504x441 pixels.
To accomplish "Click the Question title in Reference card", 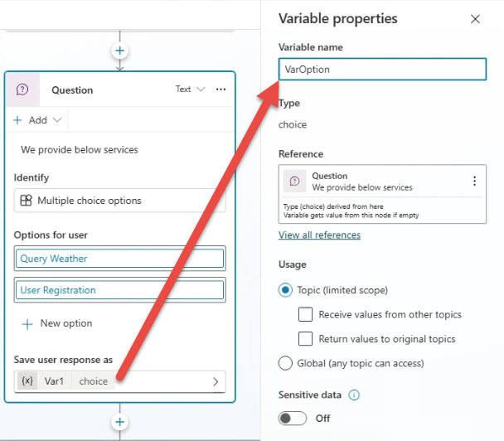I will (x=330, y=176).
